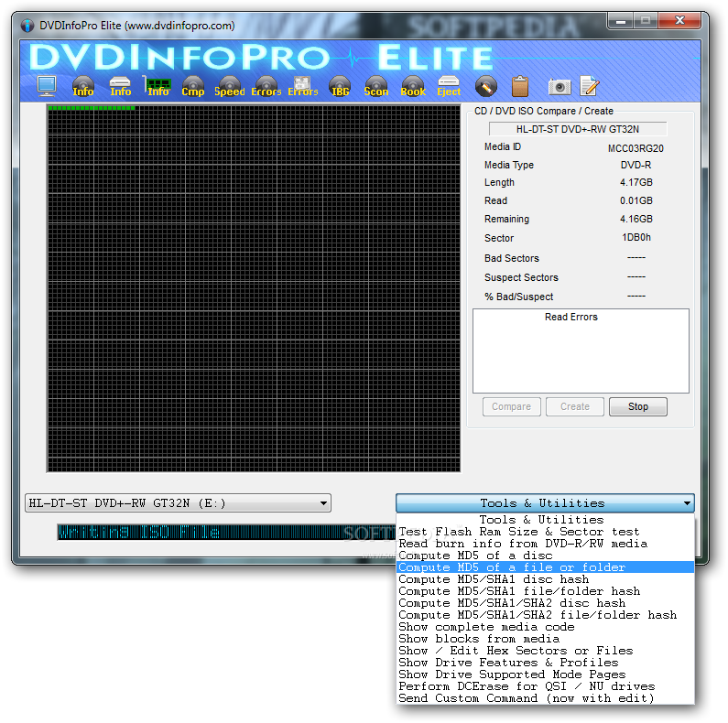The width and height of the screenshot is (728, 723).
Task: Click the notepad with pencil icon
Action: pyautogui.click(x=590, y=86)
